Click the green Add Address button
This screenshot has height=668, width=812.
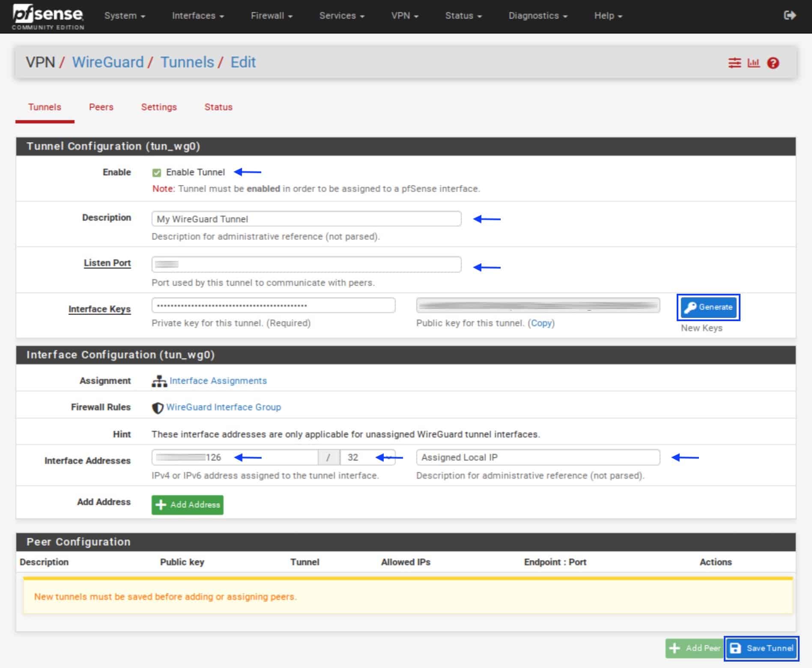187,505
